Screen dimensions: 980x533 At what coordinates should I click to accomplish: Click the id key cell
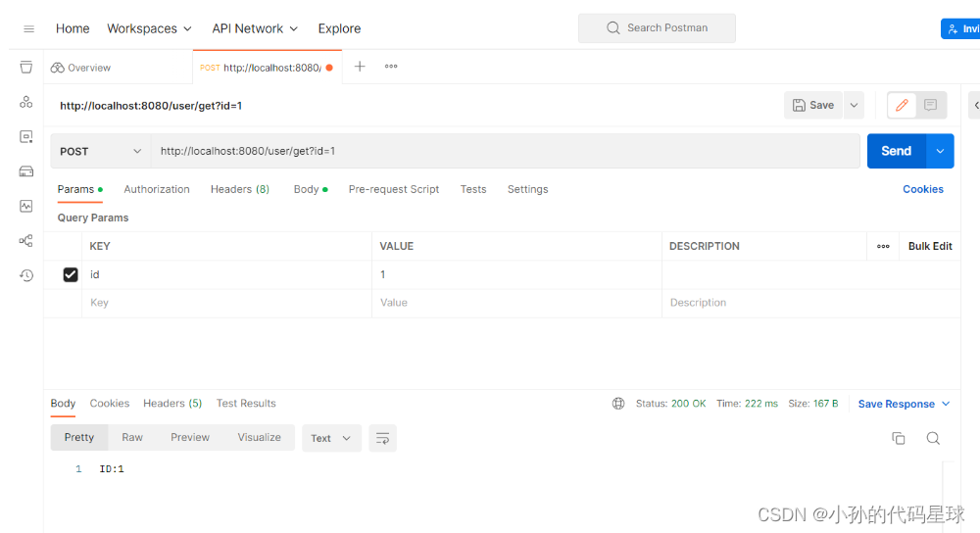tap(227, 274)
